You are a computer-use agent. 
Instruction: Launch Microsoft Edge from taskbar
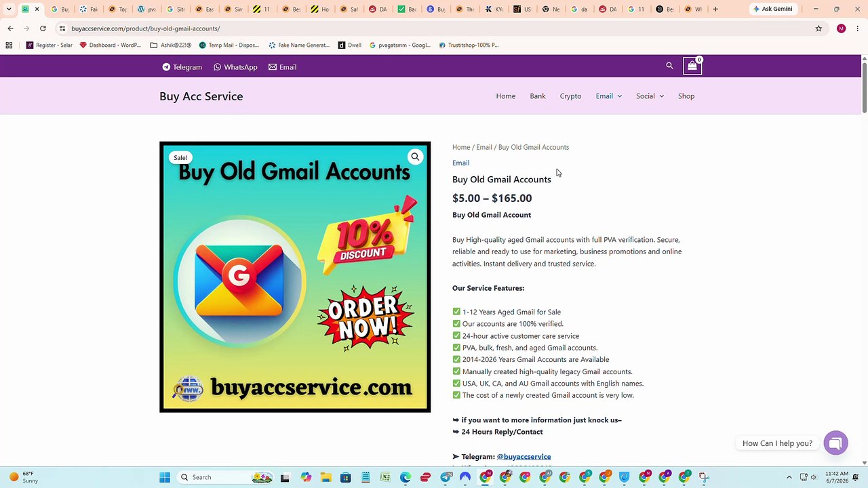pyautogui.click(x=406, y=477)
